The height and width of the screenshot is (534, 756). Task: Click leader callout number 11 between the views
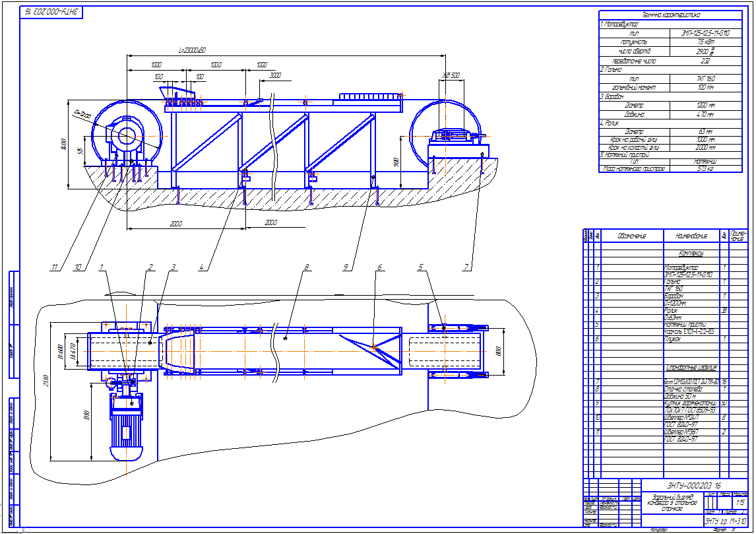tap(55, 267)
